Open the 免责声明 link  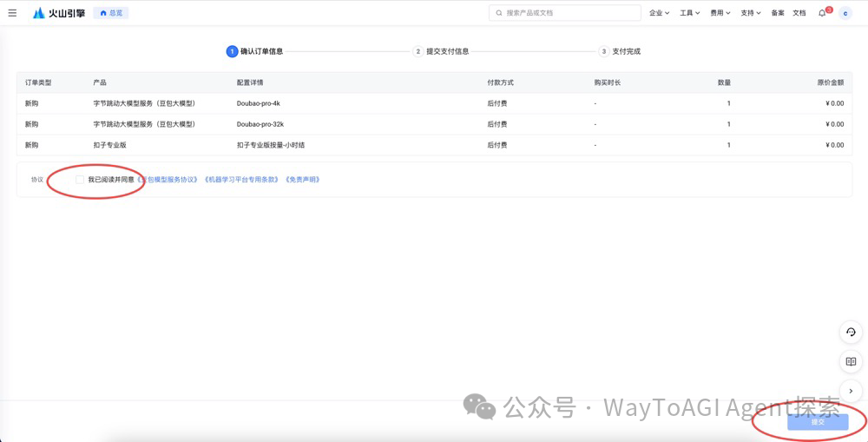(303, 180)
